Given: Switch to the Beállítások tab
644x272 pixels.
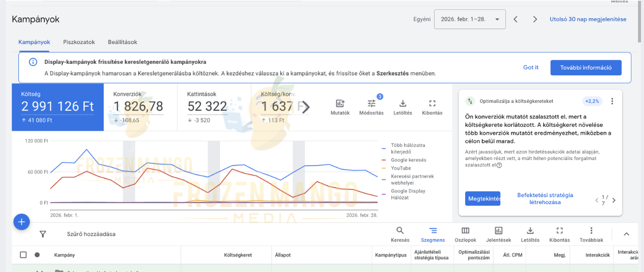Looking at the screenshot, I should click(x=123, y=42).
